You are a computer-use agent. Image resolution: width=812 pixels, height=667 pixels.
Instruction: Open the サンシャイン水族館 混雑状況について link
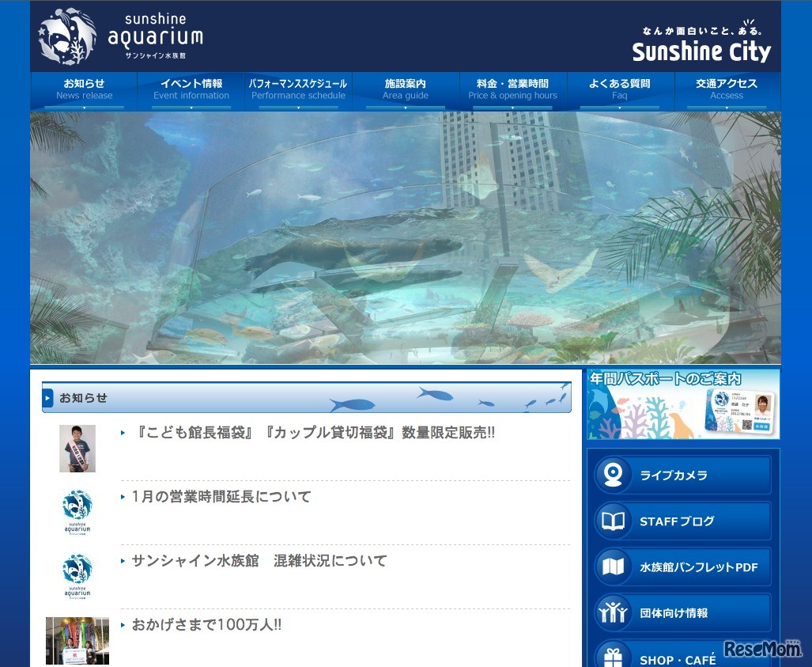point(259,561)
